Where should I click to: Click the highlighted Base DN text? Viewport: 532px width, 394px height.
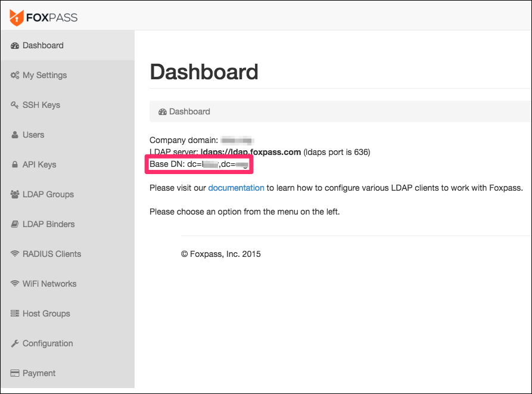[x=199, y=165]
